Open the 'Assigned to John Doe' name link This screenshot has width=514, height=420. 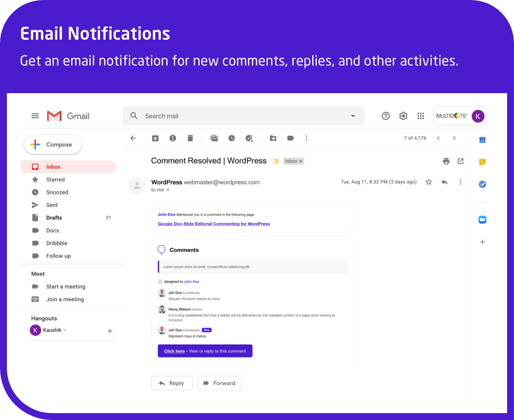point(191,282)
